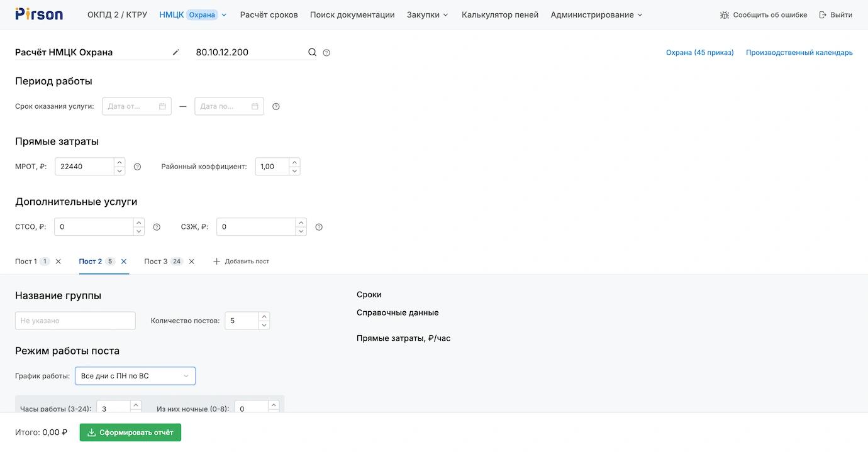Expand the График работы dropdown
Viewport: 868px width, 452px height.
pyautogui.click(x=135, y=376)
